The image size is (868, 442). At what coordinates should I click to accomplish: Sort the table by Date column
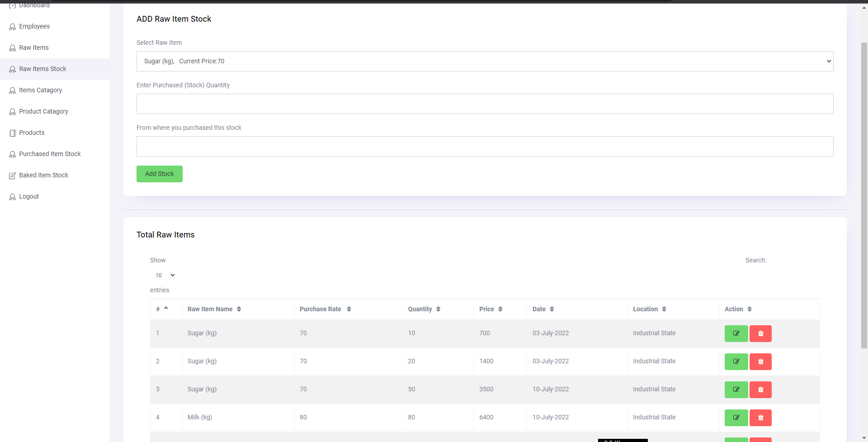[552, 309]
